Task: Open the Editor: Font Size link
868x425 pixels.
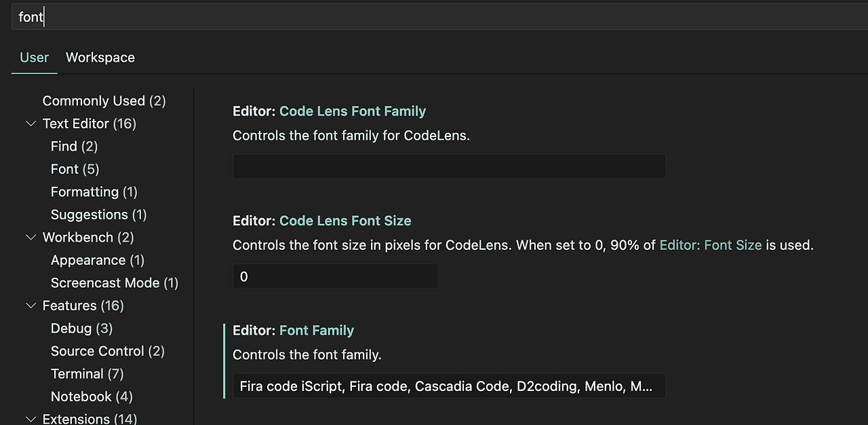Action: point(710,245)
